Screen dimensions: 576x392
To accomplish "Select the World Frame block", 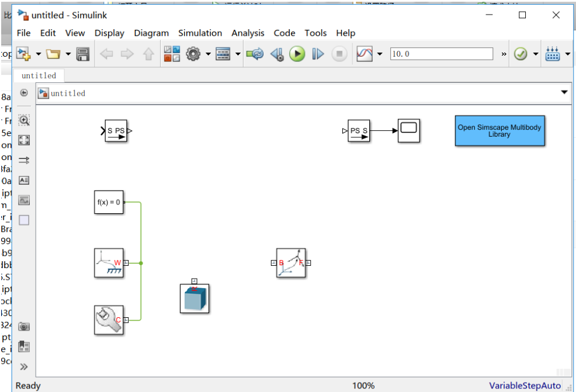I will 109,263.
